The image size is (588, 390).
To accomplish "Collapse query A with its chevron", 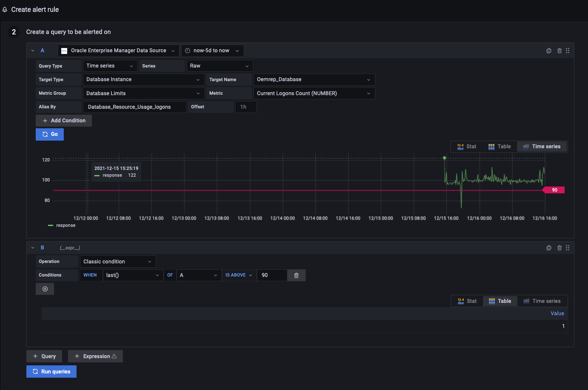I will tap(33, 50).
